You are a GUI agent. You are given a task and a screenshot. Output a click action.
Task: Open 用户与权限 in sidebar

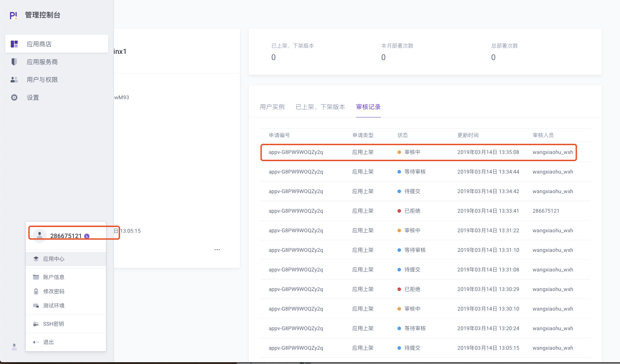pyautogui.click(x=57, y=80)
